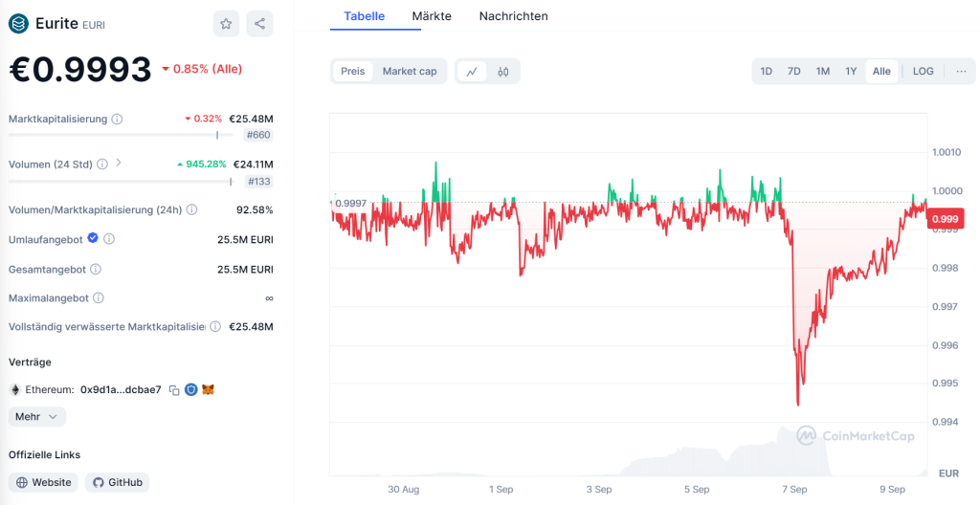Viewport: 980px width, 505px height.
Task: Set chart range to 7D
Action: pos(793,71)
